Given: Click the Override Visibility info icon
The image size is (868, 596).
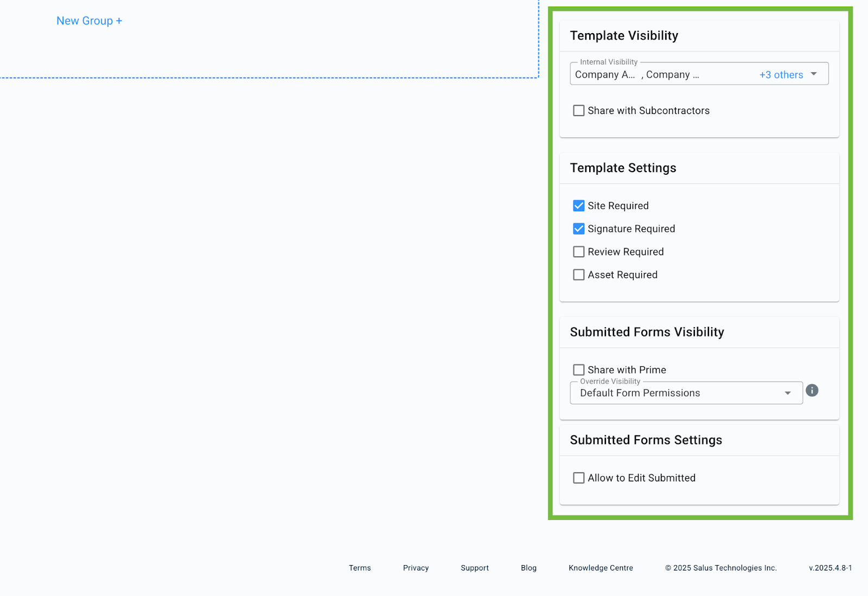Looking at the screenshot, I should point(812,390).
